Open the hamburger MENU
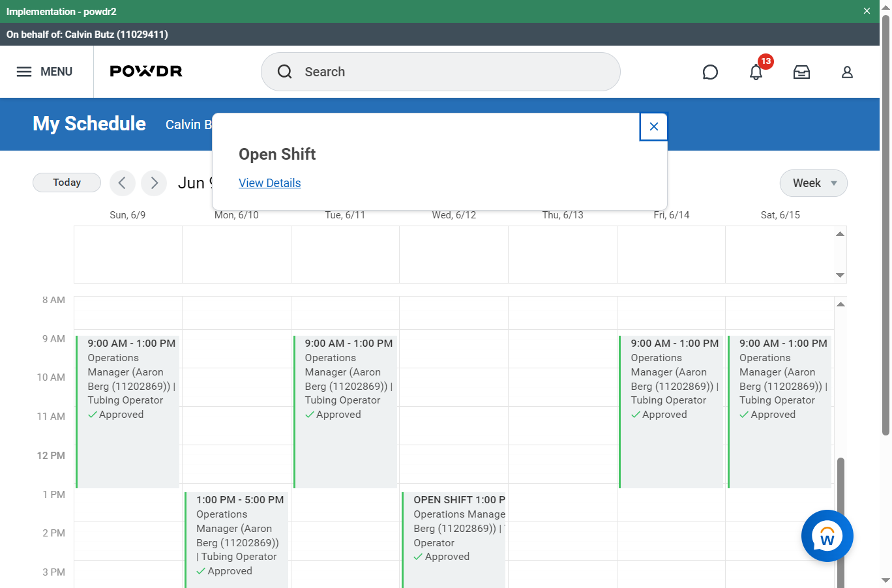Viewport: 892px width, 588px height. (x=44, y=72)
